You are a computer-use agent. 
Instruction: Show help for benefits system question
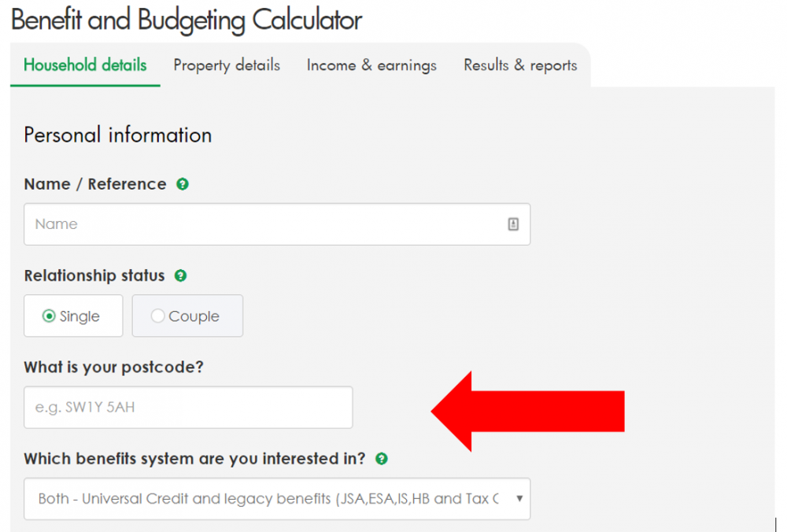pyautogui.click(x=382, y=459)
